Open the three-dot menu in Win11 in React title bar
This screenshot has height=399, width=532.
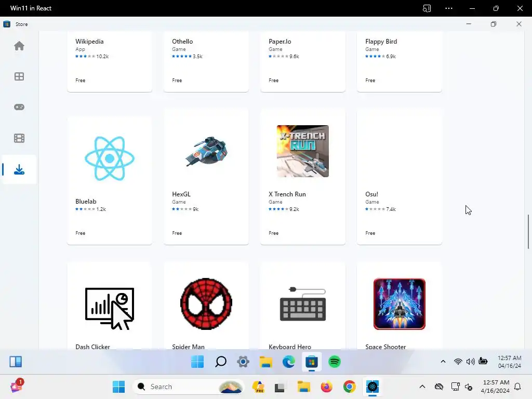(449, 8)
